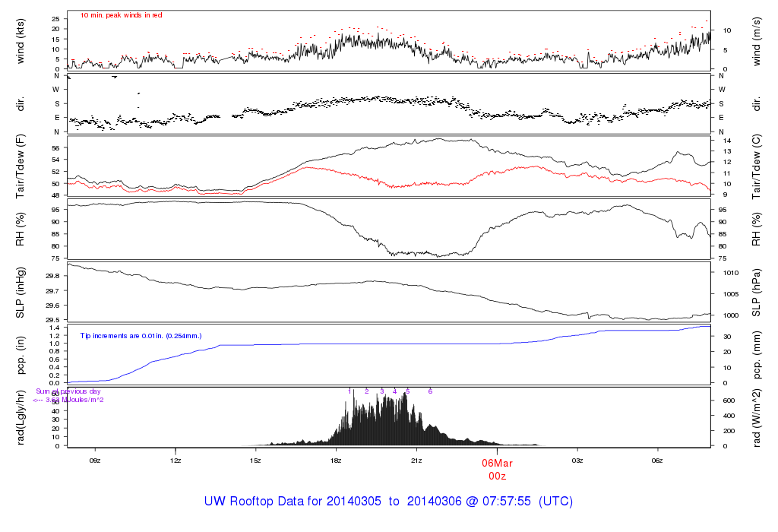This screenshot has width=778, height=532.
Task: Click the right 'Tair/Tdew (C)' axis title
Action: tap(756, 166)
